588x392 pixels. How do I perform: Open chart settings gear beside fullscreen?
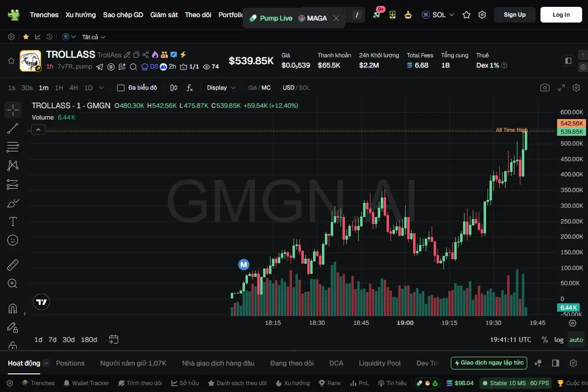576,88
